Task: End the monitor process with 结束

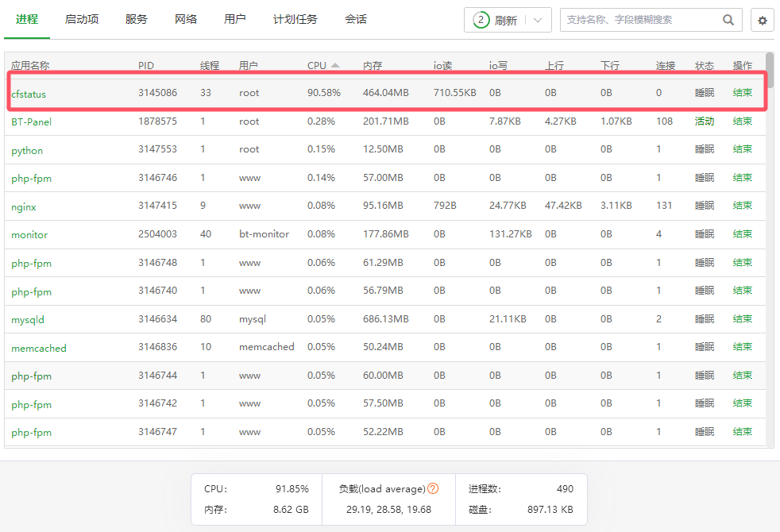Action: click(742, 234)
